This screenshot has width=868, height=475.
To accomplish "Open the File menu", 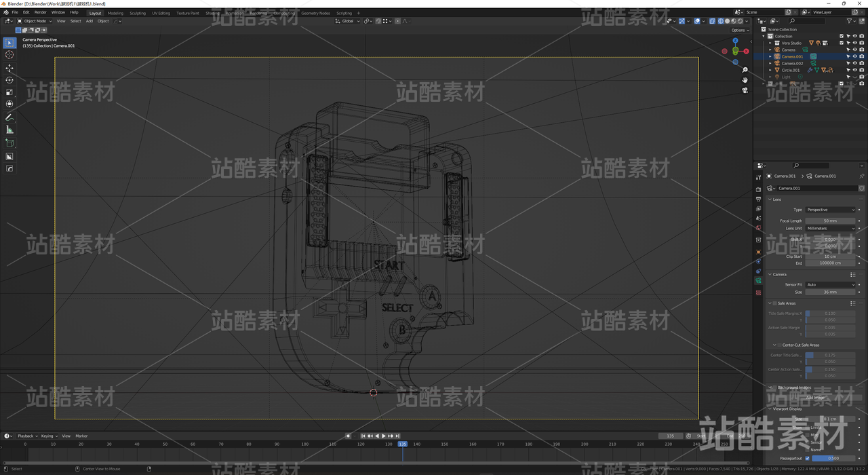I will pyautogui.click(x=15, y=12).
